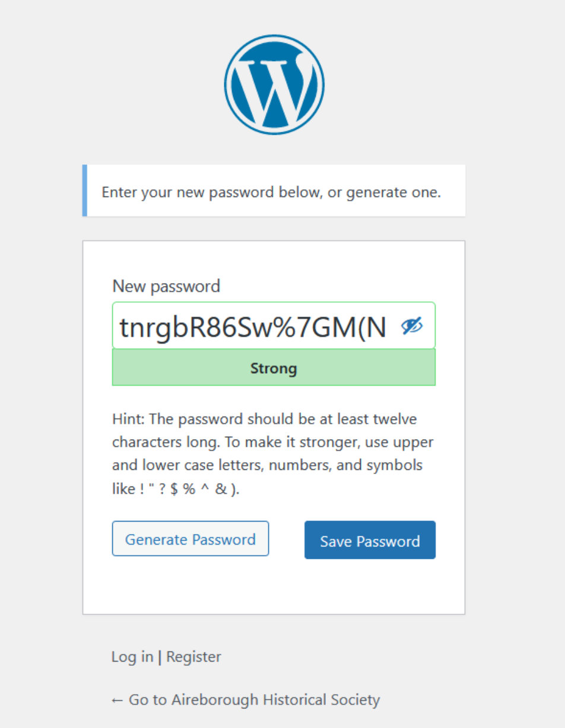Click empty form area below Save Password
The width and height of the screenshot is (565, 728).
pos(273,587)
